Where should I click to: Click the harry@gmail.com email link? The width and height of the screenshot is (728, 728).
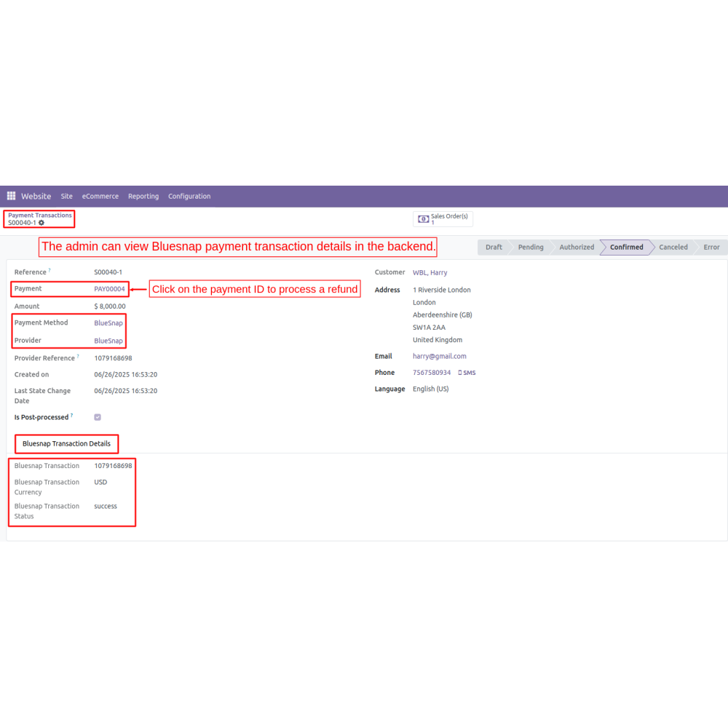[439, 357]
